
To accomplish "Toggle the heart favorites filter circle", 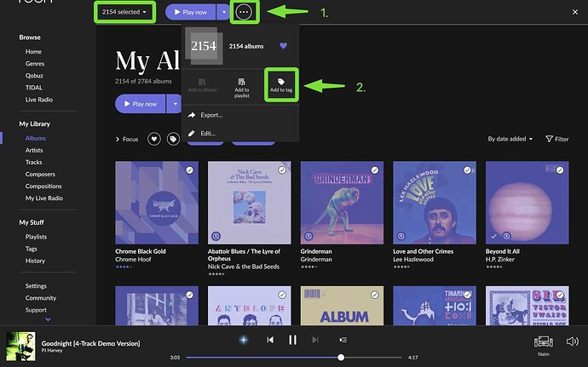I will coord(154,139).
